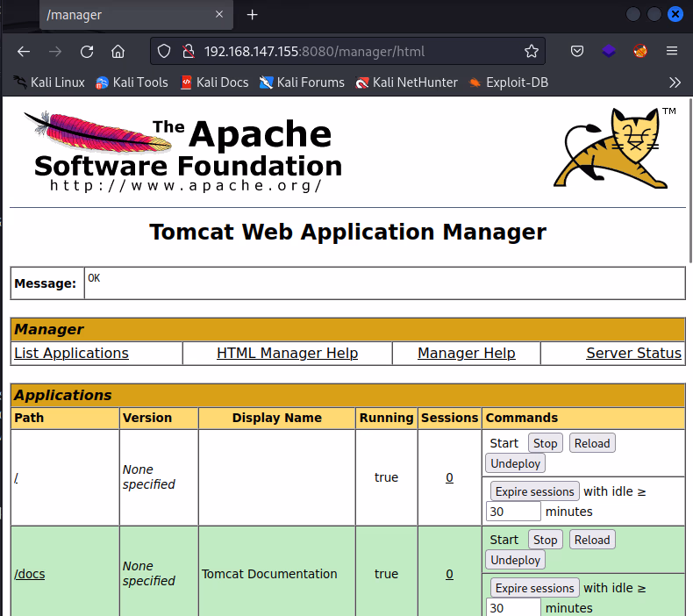Open a new tab with the plus button
Screen dimensions: 693x616
(252, 15)
